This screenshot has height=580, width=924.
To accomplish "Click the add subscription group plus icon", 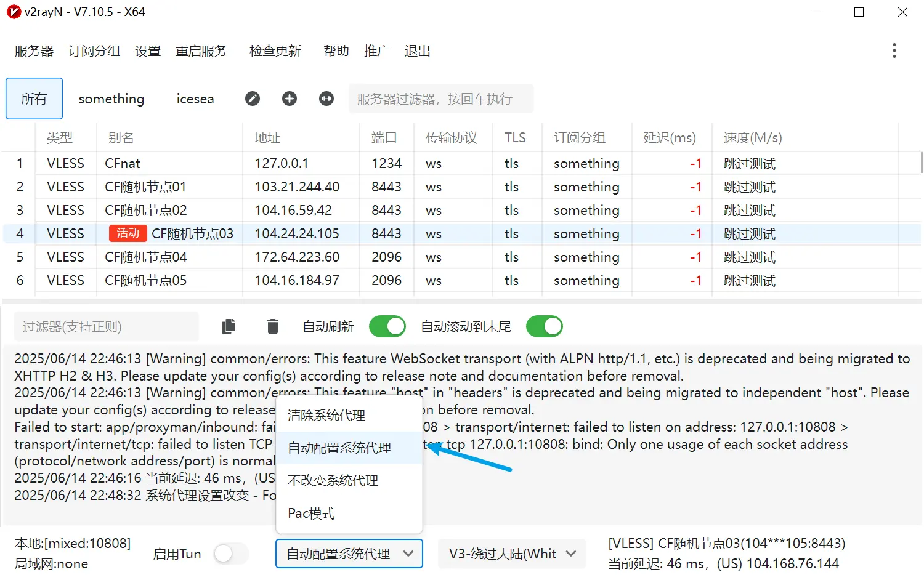I will click(290, 99).
